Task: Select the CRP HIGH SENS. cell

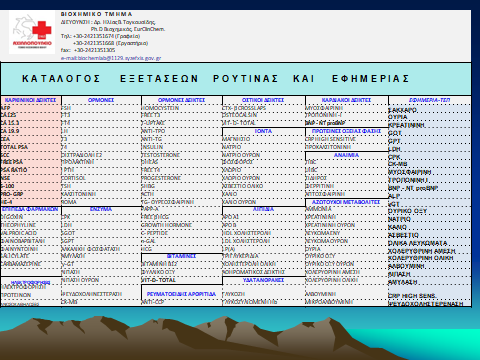Action: (412, 296)
